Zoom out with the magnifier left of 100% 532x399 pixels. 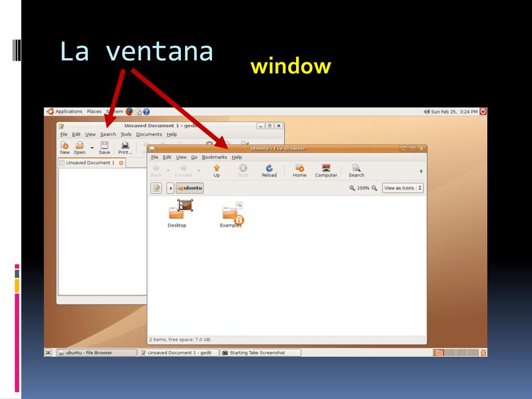(352, 188)
